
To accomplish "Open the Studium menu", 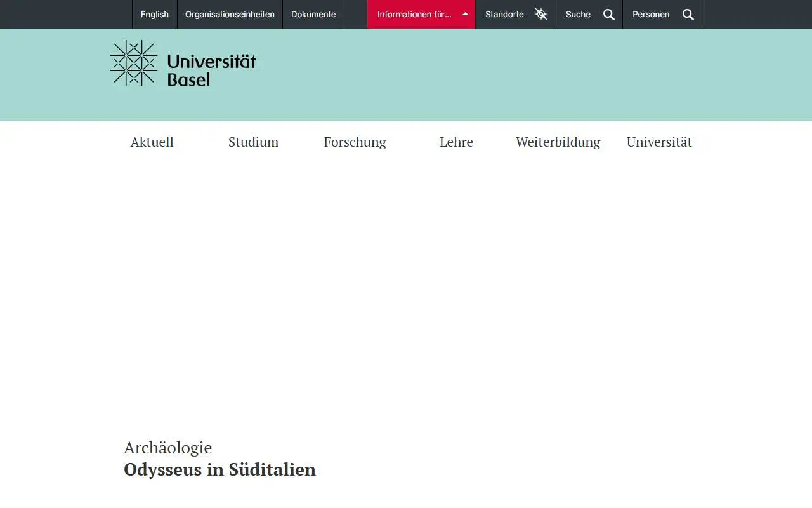I will pos(254,142).
